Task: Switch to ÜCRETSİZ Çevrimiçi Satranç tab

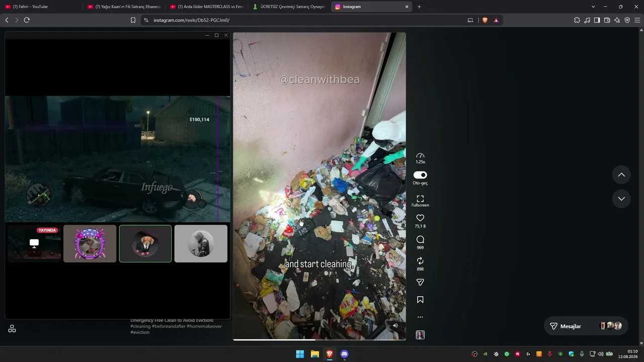Action: pos(289,7)
